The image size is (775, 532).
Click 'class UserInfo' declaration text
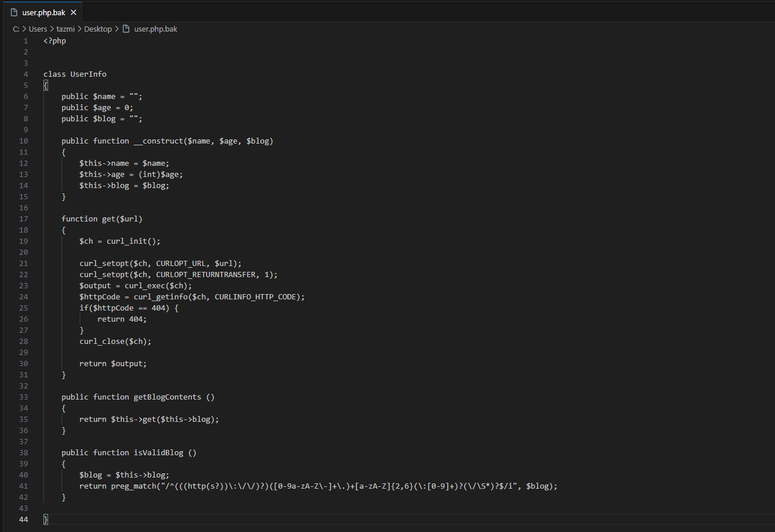click(75, 74)
